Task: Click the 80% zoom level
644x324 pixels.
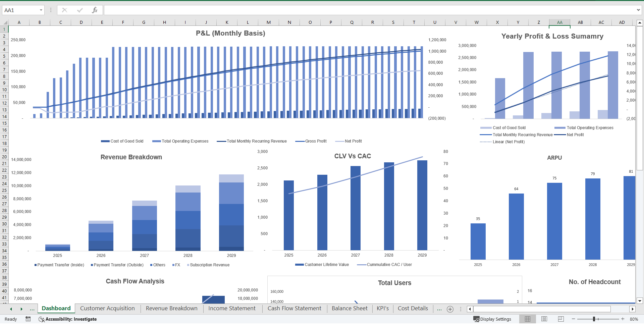Action: (634, 319)
